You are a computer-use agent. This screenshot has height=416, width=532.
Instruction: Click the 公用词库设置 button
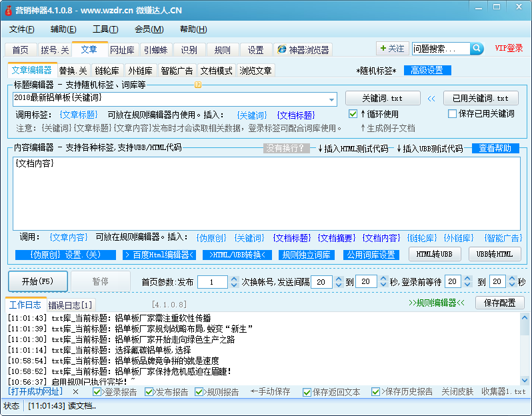point(371,255)
